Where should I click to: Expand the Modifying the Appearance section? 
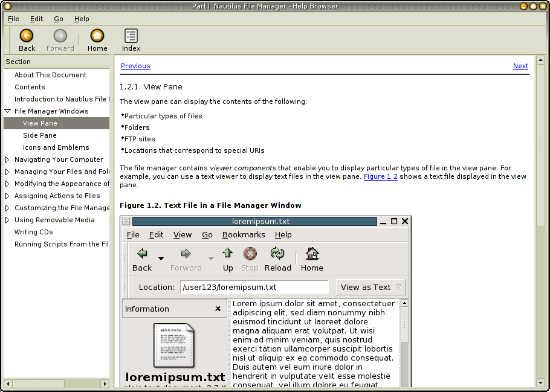(x=7, y=184)
